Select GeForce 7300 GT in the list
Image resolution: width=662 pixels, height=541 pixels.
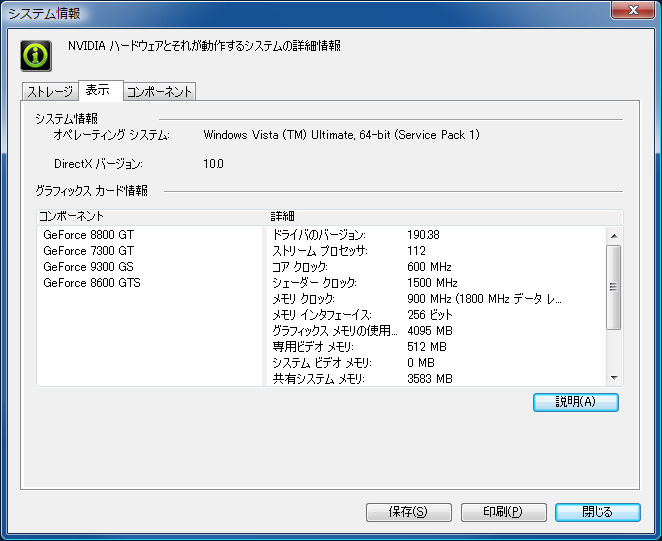89,251
